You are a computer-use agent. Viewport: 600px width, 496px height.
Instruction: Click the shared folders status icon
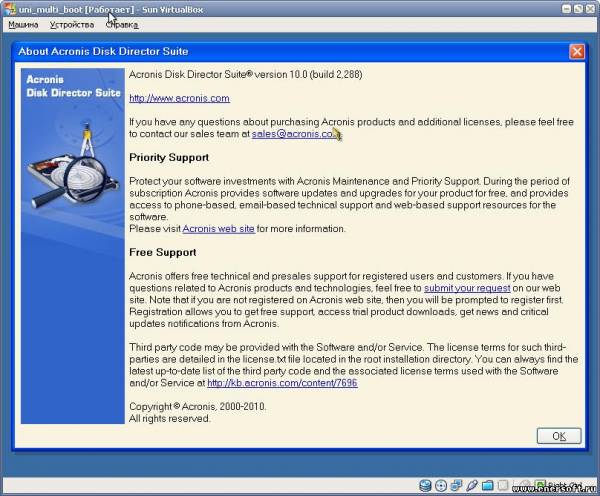pyautogui.click(x=488, y=486)
